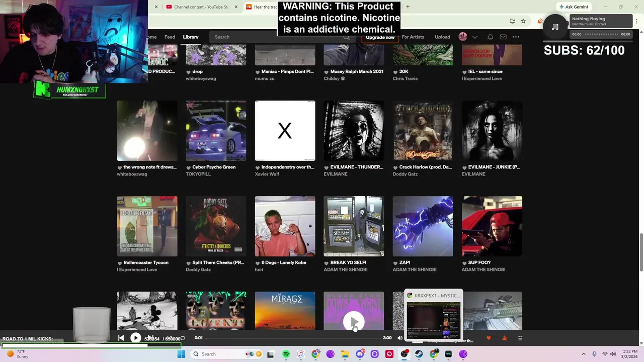Image resolution: width=644 pixels, height=362 pixels.
Task: Toggle the heart on the '20K' track
Action: point(395,72)
